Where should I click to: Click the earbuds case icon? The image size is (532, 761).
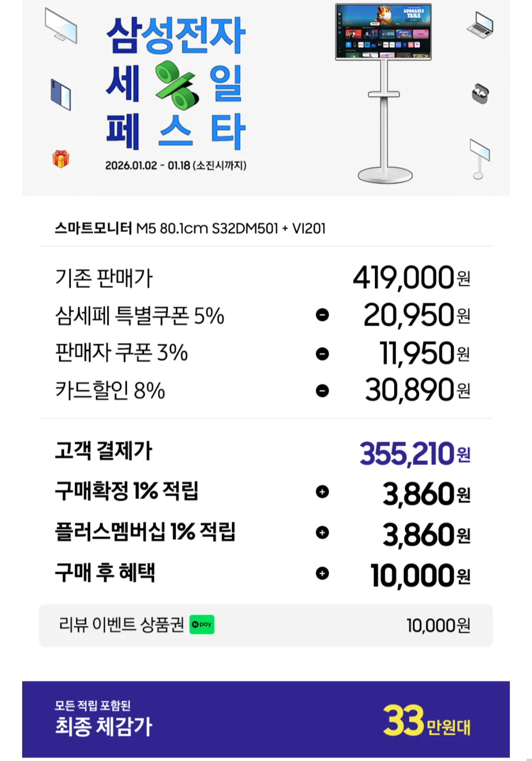[480, 93]
